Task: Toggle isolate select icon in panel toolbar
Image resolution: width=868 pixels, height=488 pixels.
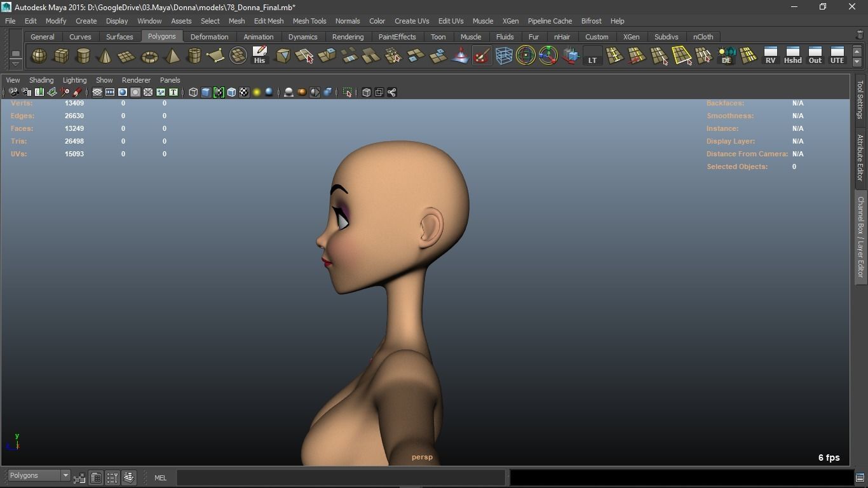Action: tap(348, 92)
